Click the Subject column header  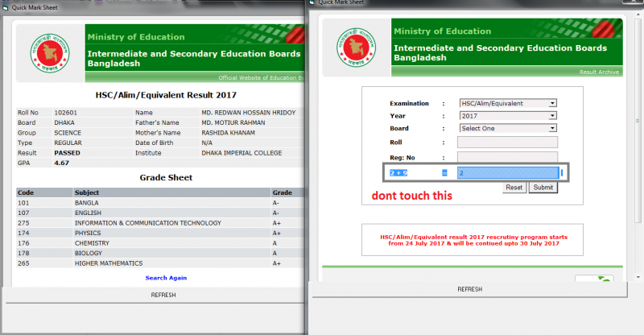point(171,192)
